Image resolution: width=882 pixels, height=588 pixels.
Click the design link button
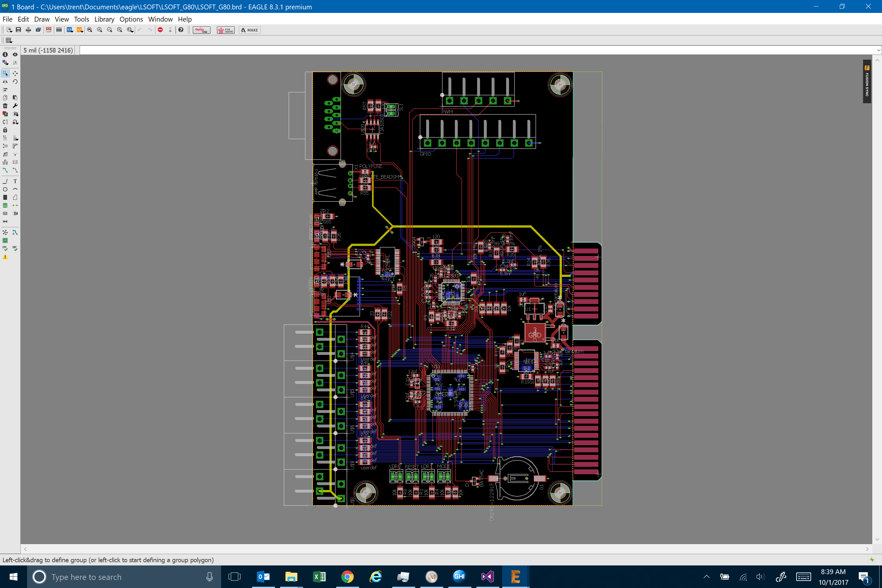point(202,30)
